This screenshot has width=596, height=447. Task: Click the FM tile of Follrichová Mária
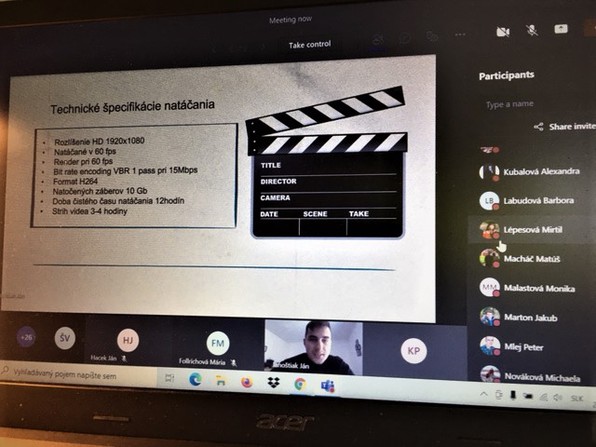(x=218, y=343)
